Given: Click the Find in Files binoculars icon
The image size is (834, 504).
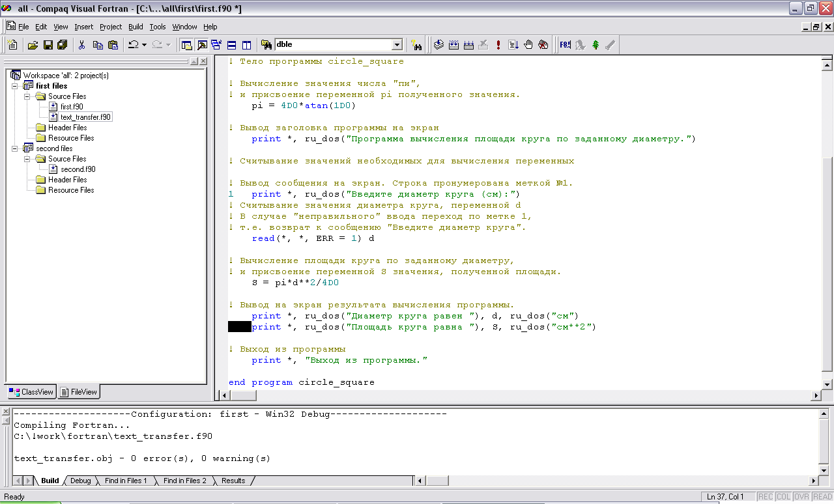Looking at the screenshot, I should click(266, 45).
